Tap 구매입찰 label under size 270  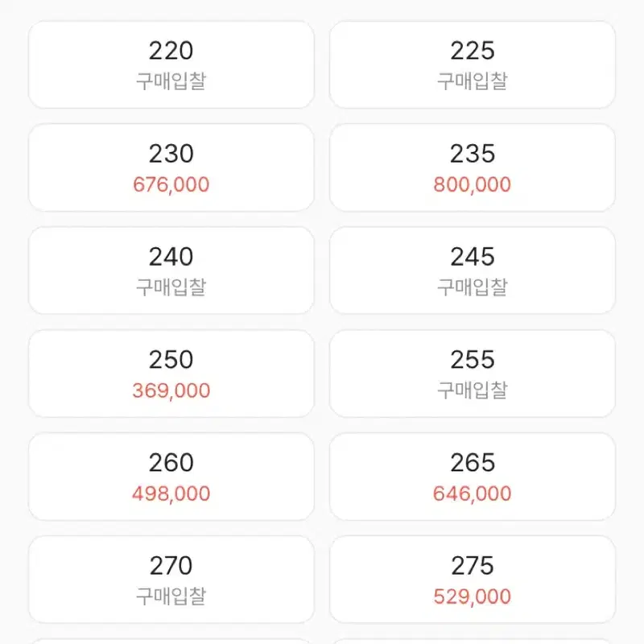pos(171,596)
